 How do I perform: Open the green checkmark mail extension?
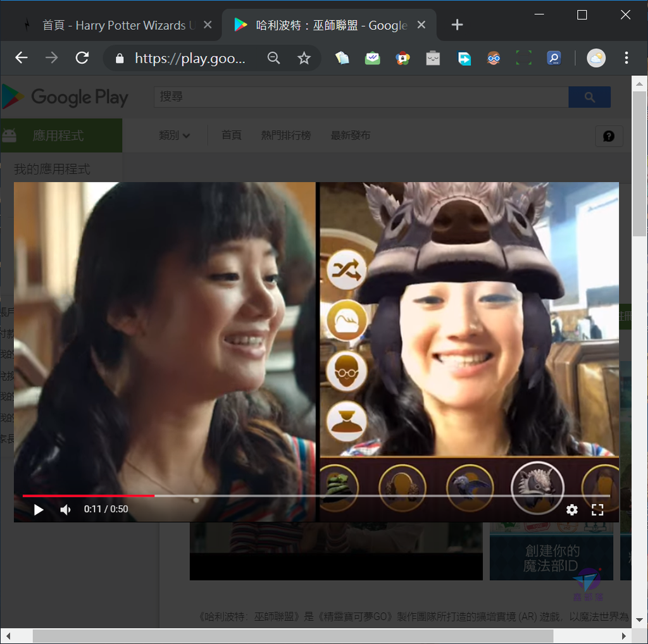click(372, 58)
